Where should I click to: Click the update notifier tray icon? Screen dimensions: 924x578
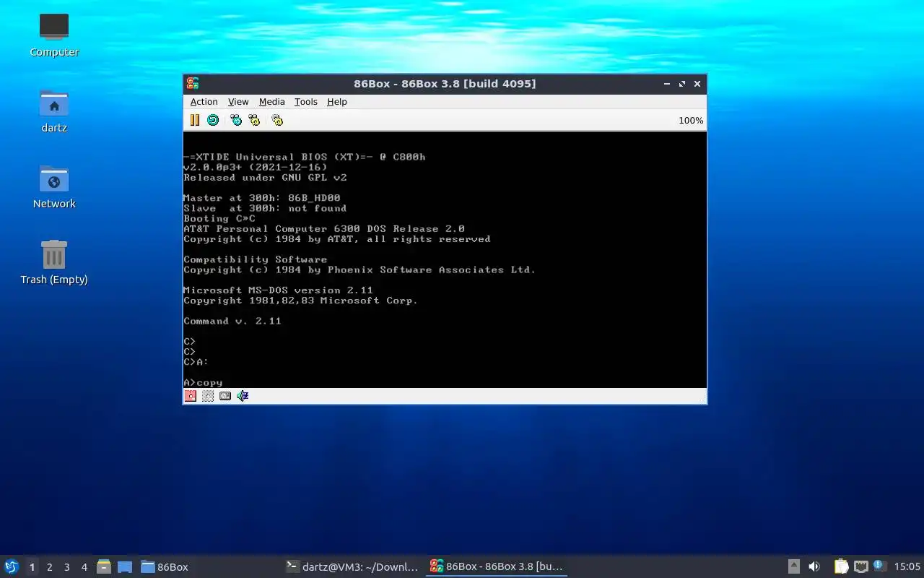point(879,566)
